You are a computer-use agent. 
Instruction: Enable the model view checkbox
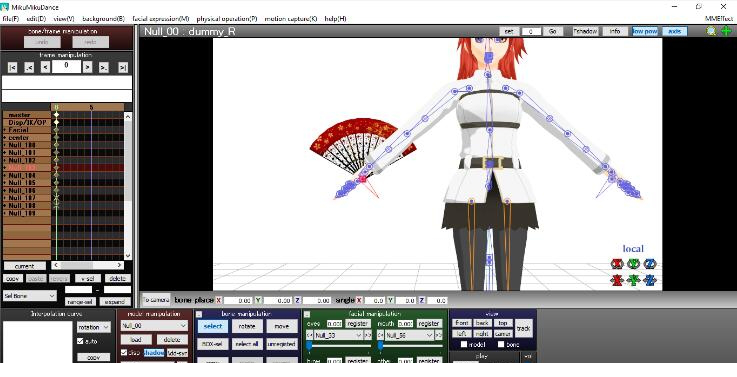pos(464,345)
